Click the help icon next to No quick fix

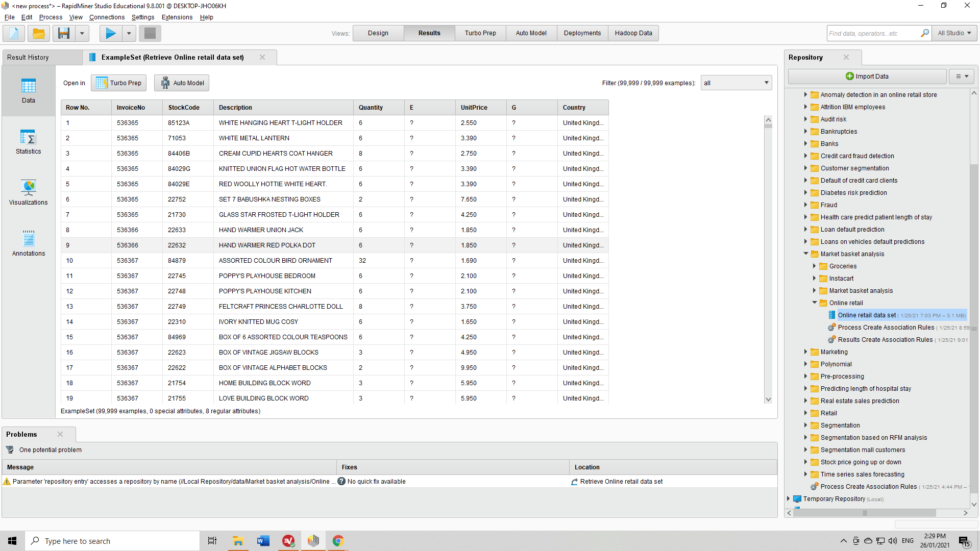pos(341,481)
